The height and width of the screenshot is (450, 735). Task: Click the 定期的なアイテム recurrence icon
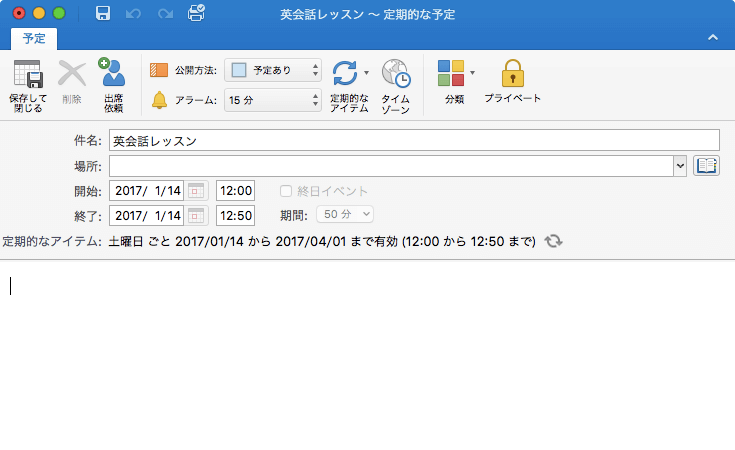point(345,74)
